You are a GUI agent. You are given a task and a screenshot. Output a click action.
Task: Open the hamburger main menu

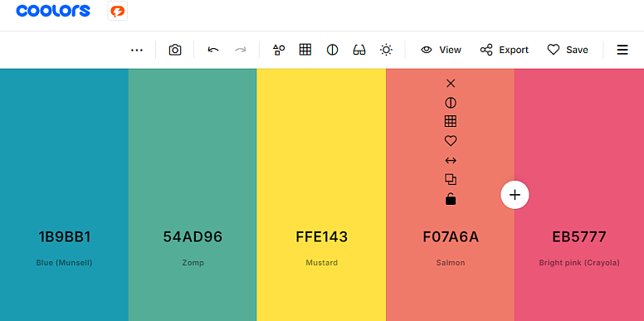(622, 50)
